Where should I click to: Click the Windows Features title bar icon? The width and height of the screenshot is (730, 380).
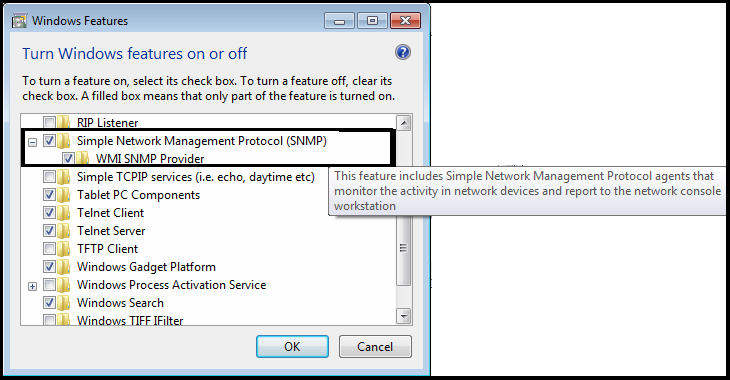pos(20,21)
